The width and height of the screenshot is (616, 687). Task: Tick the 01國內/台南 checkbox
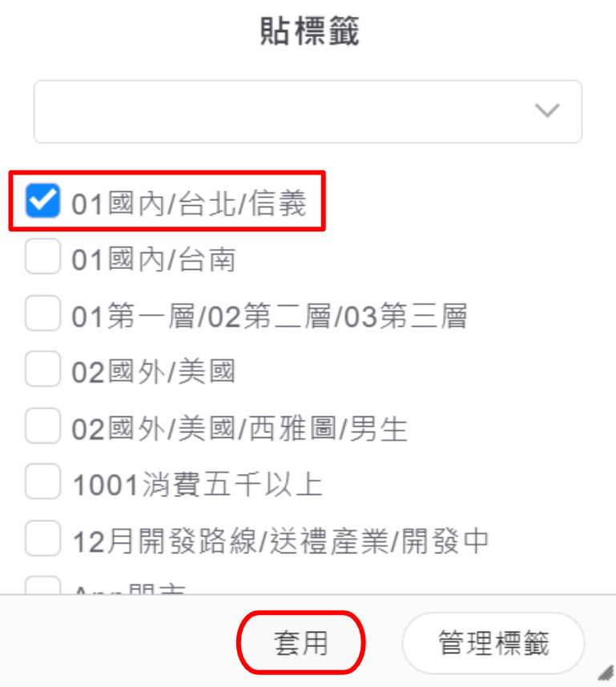(42, 258)
